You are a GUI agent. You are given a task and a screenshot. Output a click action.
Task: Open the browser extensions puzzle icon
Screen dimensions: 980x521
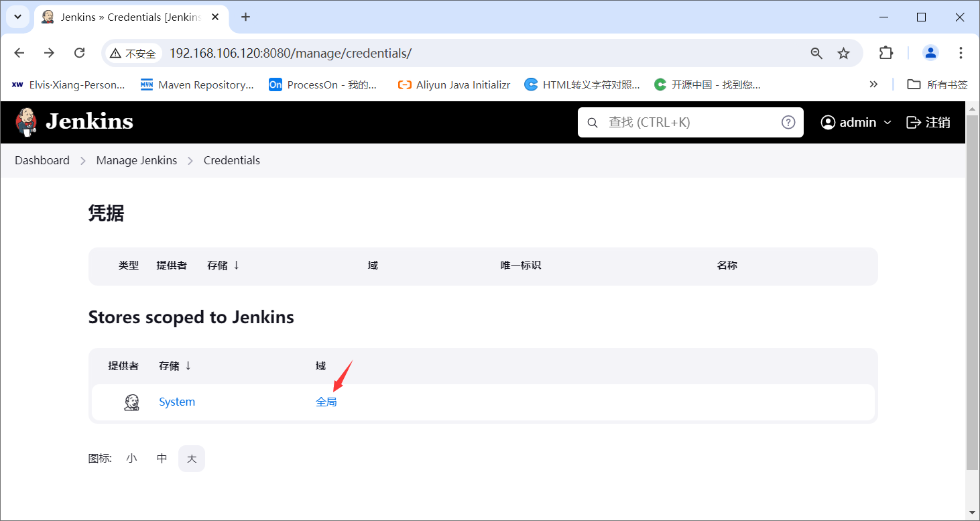(x=886, y=53)
